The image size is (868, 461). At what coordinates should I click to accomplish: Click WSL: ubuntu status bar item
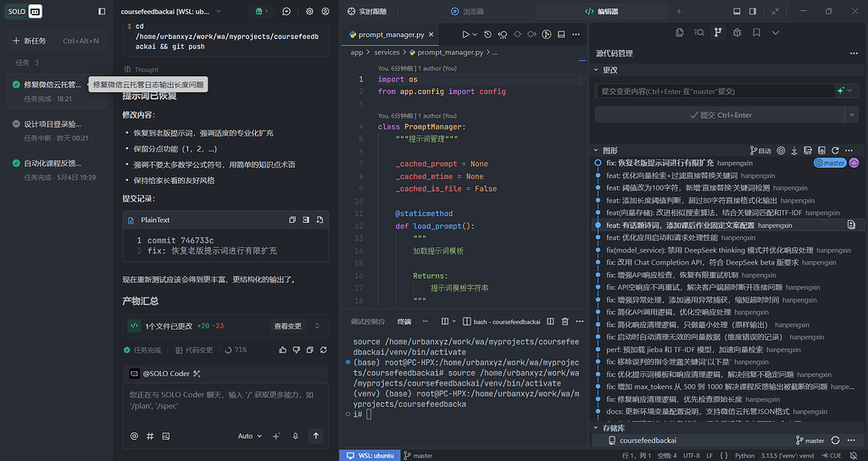click(370, 455)
